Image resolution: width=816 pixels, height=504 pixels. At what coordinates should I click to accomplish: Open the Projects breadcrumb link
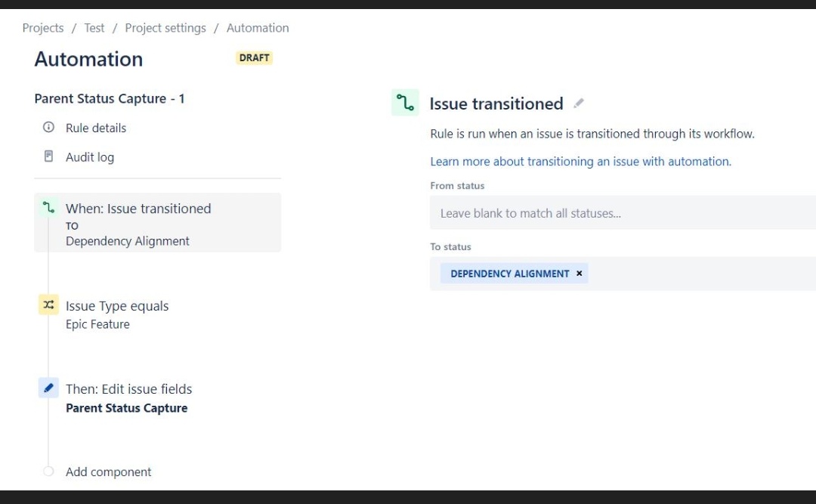43,28
